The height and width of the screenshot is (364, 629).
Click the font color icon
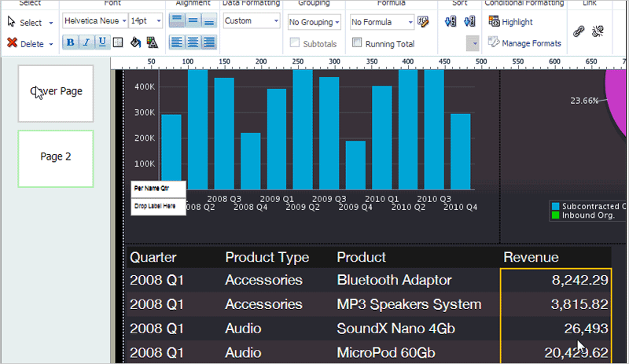click(x=152, y=42)
